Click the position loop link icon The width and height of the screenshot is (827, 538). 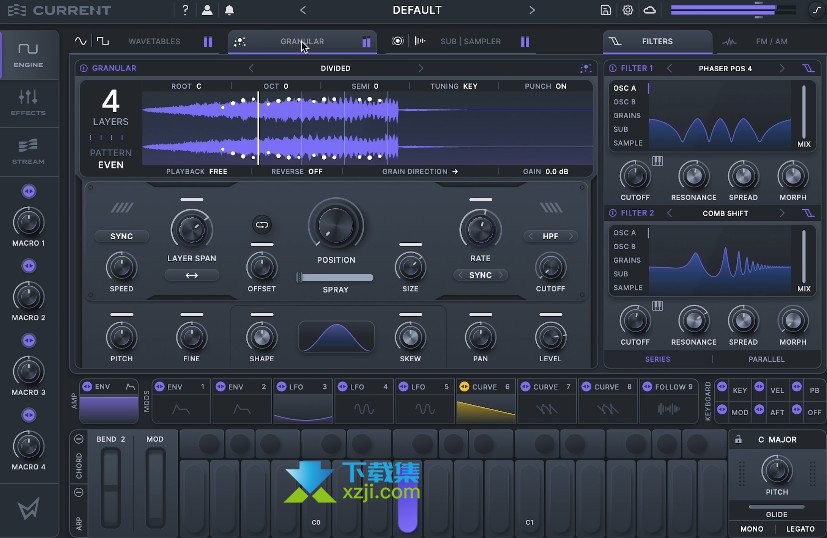coord(262,225)
